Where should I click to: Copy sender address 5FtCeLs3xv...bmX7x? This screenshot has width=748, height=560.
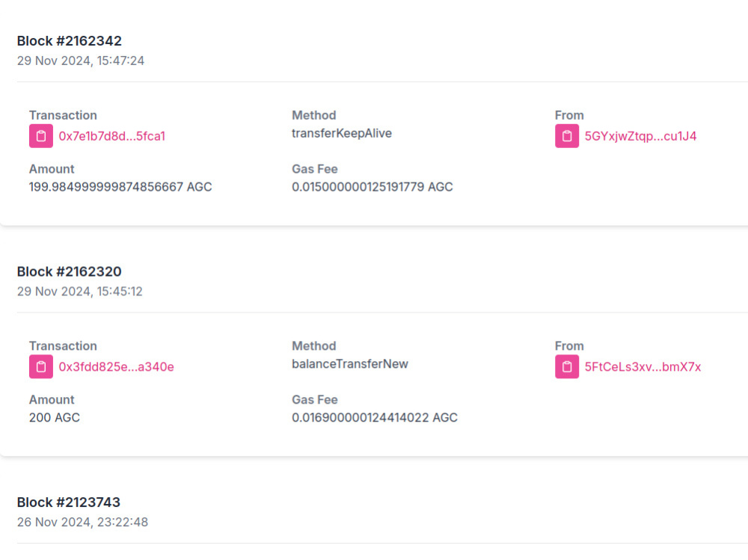click(566, 366)
